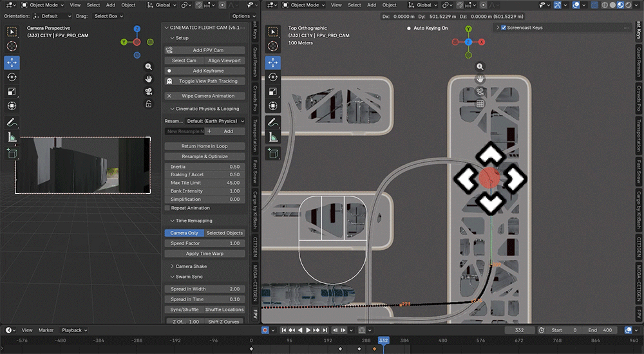Open the FPV sidebar tab in right viewport
Screen dimensions: 644x354
[639, 313]
